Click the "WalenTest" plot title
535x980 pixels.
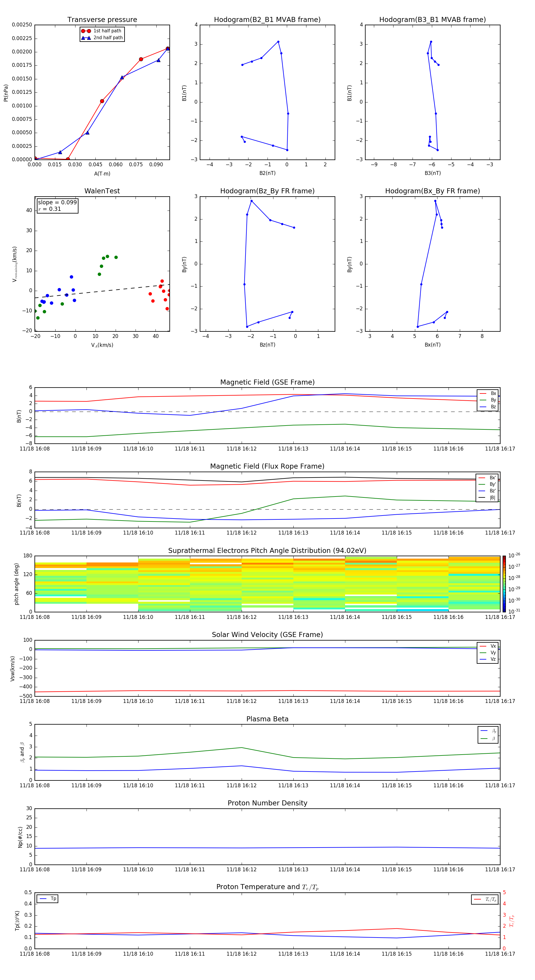(102, 191)
